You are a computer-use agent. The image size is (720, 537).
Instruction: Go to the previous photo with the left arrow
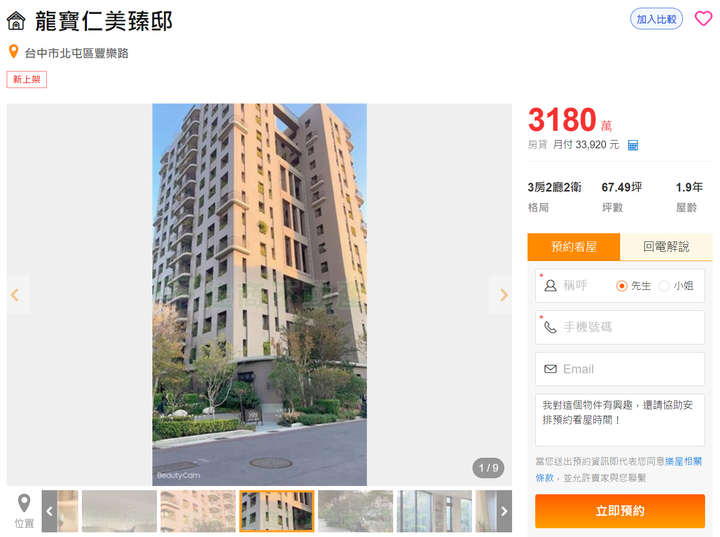[x=15, y=294]
